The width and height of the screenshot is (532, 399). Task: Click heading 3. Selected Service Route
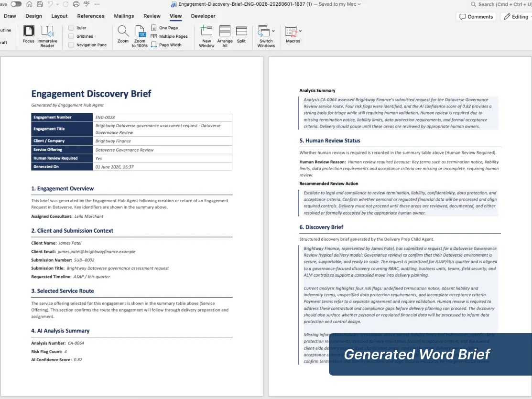click(x=63, y=291)
